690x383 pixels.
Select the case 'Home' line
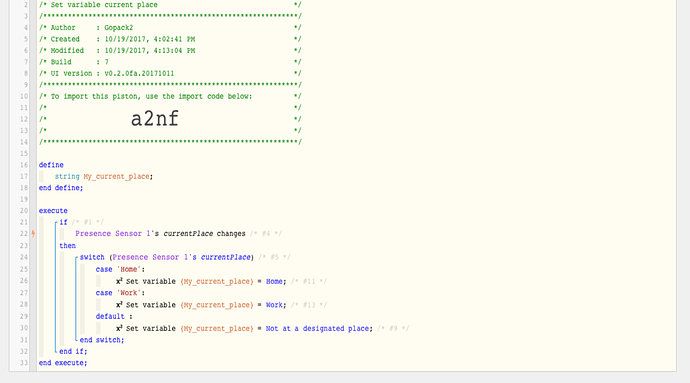(x=120, y=269)
